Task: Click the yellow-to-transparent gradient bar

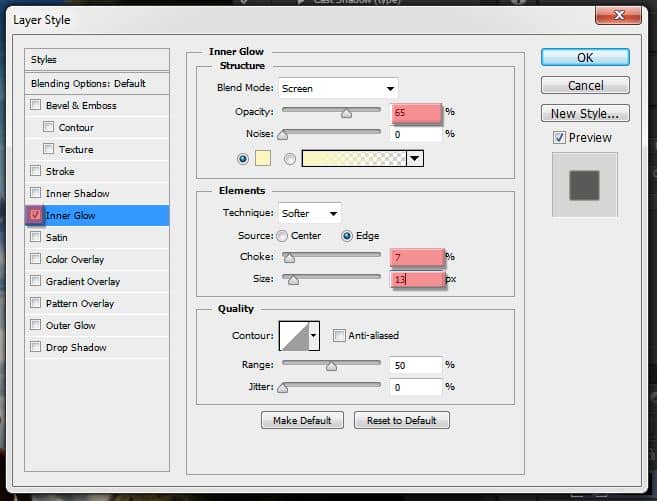Action: (x=354, y=158)
